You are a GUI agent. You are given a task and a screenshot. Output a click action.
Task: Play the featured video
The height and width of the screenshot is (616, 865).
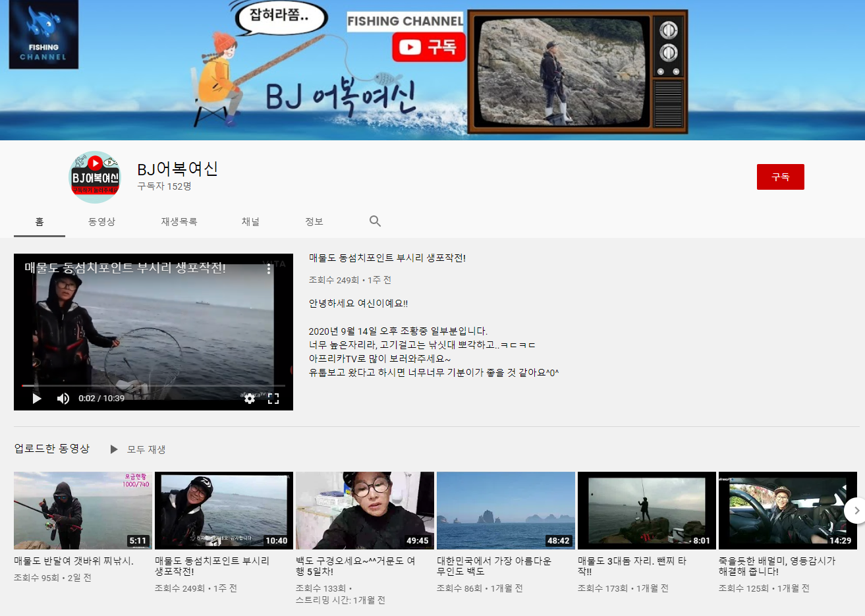(x=37, y=399)
